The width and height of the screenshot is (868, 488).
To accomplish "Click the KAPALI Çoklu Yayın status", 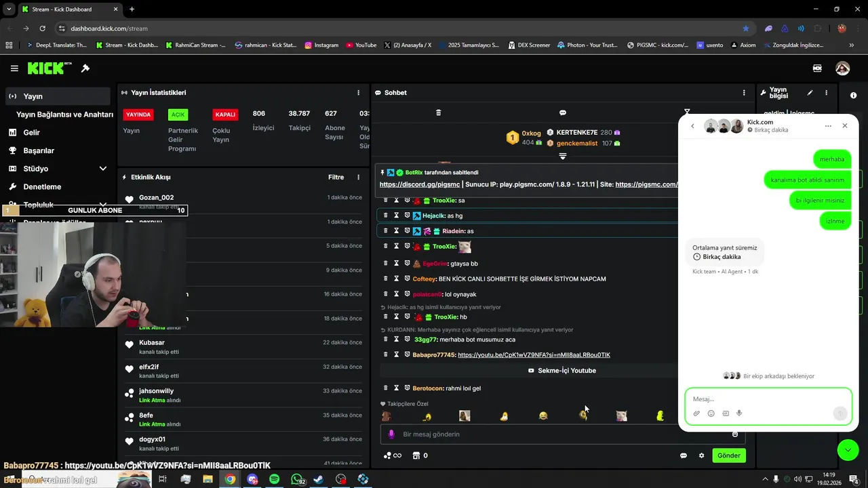I will coord(225,115).
